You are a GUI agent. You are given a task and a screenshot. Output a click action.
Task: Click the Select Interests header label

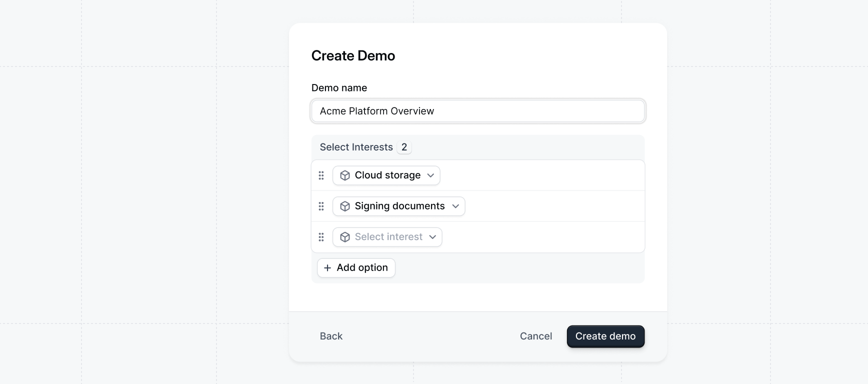(x=356, y=147)
